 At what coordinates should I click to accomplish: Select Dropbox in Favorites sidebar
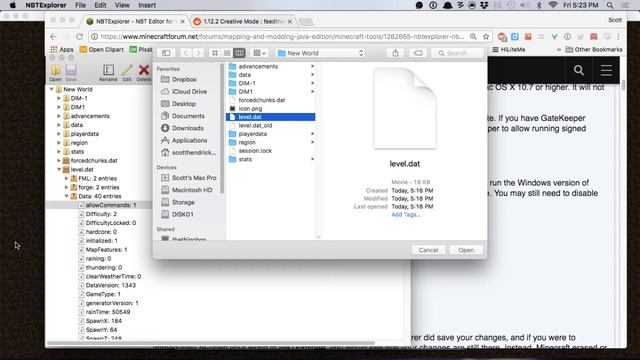pyautogui.click(x=184, y=79)
